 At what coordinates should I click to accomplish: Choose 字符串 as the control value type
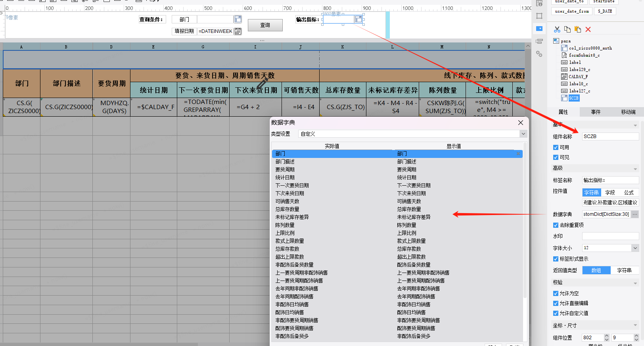coord(591,192)
